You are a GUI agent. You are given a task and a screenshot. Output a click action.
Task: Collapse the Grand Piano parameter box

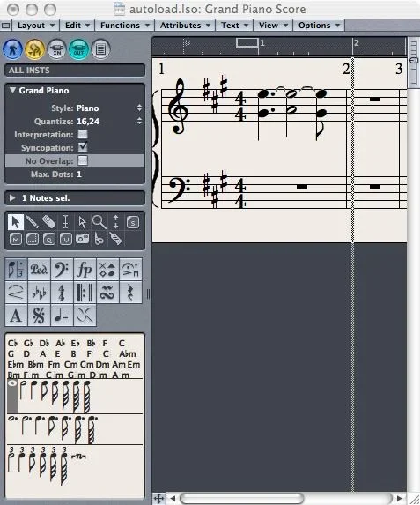click(12, 90)
